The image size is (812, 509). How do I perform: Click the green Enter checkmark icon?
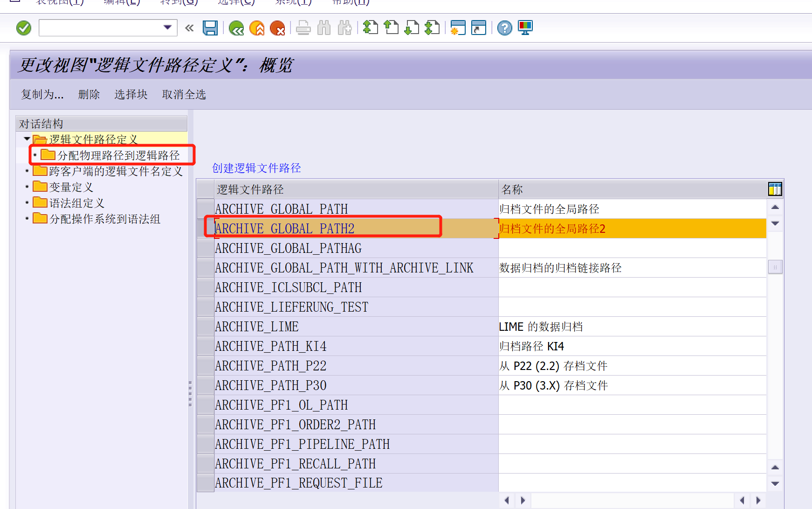coord(24,28)
